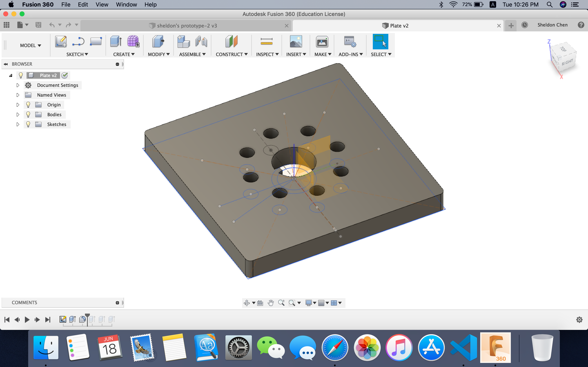Image resolution: width=588 pixels, height=367 pixels.
Task: Select the Extrude tool icon
Action: [x=116, y=42]
